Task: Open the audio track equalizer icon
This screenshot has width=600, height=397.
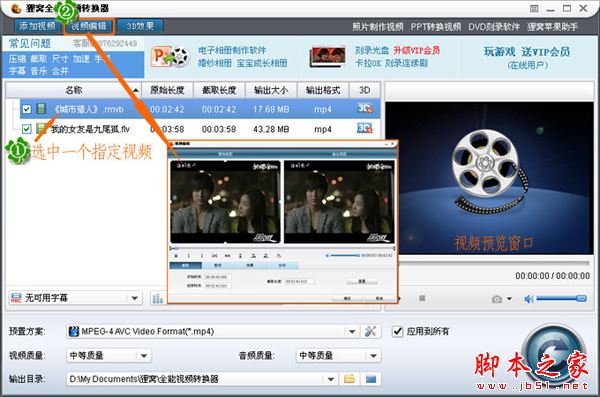Action: coord(158,298)
